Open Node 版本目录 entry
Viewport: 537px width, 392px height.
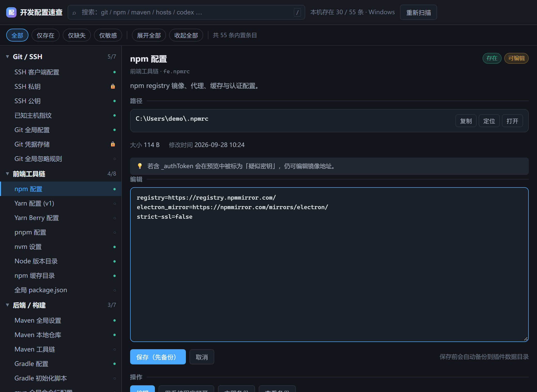click(61, 261)
